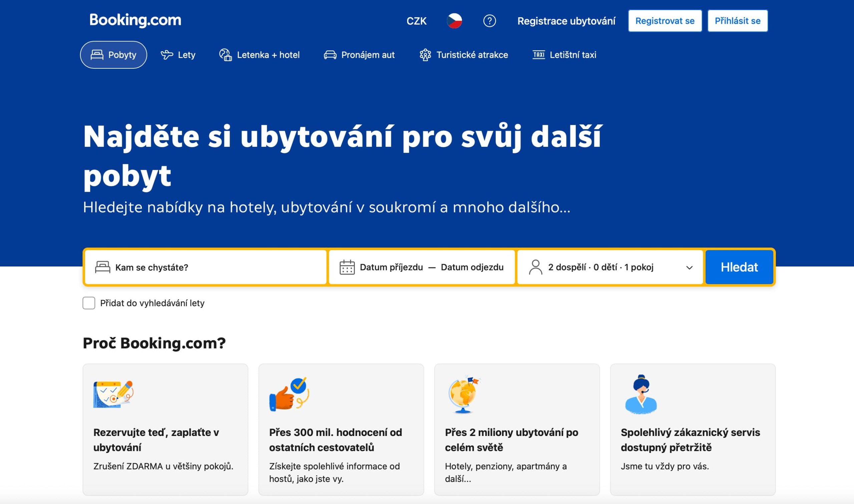Click the Pronájem aut car icon
This screenshot has width=854, height=504.
click(x=330, y=55)
